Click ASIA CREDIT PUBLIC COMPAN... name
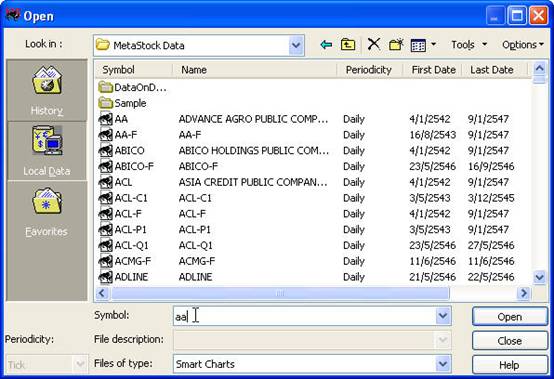 click(253, 182)
